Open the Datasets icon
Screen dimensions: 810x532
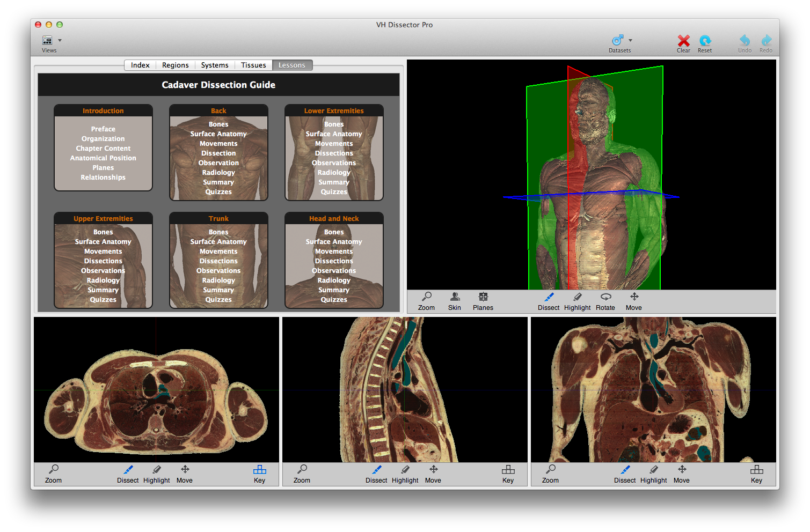[x=617, y=40]
